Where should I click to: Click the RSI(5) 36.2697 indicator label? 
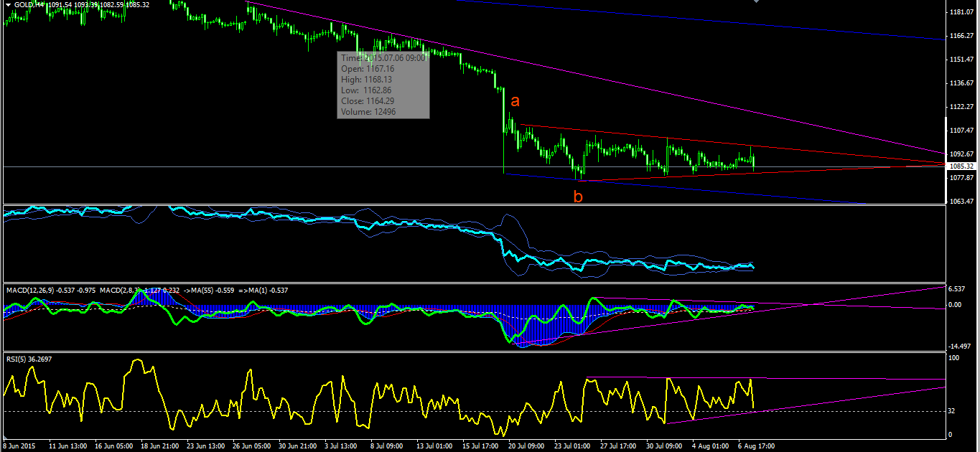(x=29, y=359)
